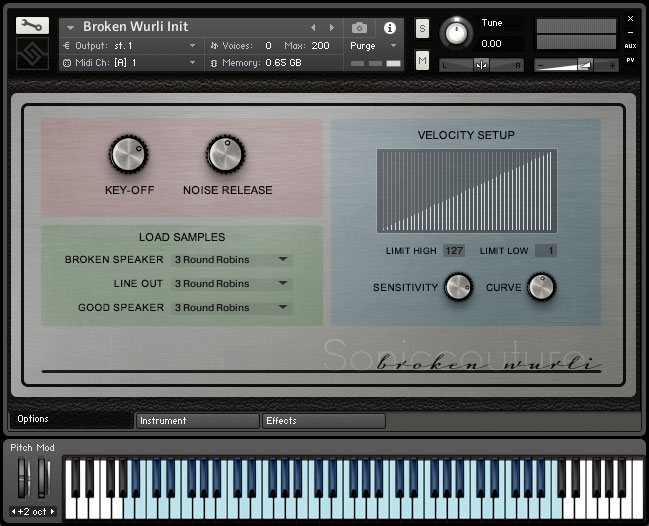Open instrument menu arrow beside Broken Wurli Init
649x526 pixels.
70,28
